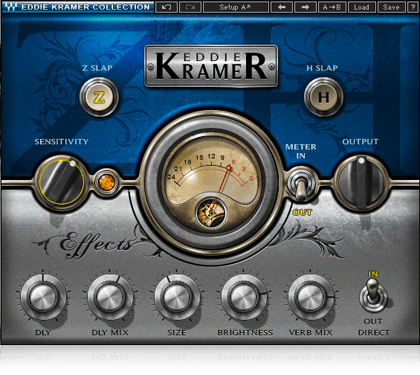Click the DLY knob
This screenshot has width=420, height=375.
pyautogui.click(x=43, y=297)
